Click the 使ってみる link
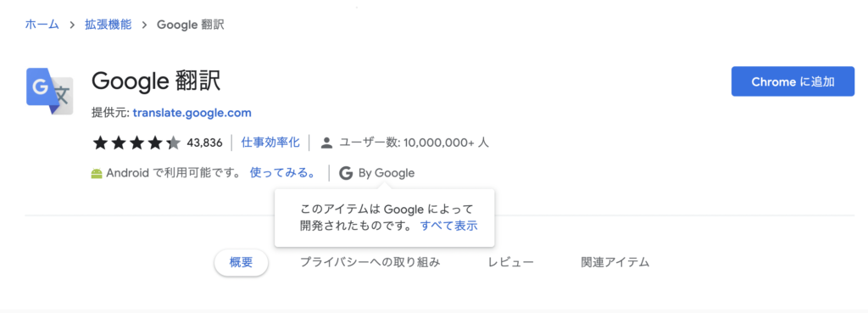The width and height of the screenshot is (868, 313). click(x=283, y=173)
